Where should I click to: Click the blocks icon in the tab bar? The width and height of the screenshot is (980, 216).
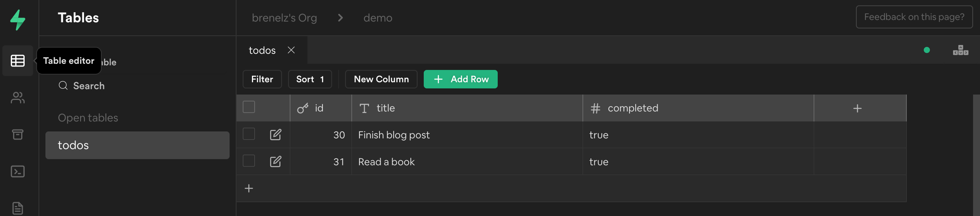(960, 50)
